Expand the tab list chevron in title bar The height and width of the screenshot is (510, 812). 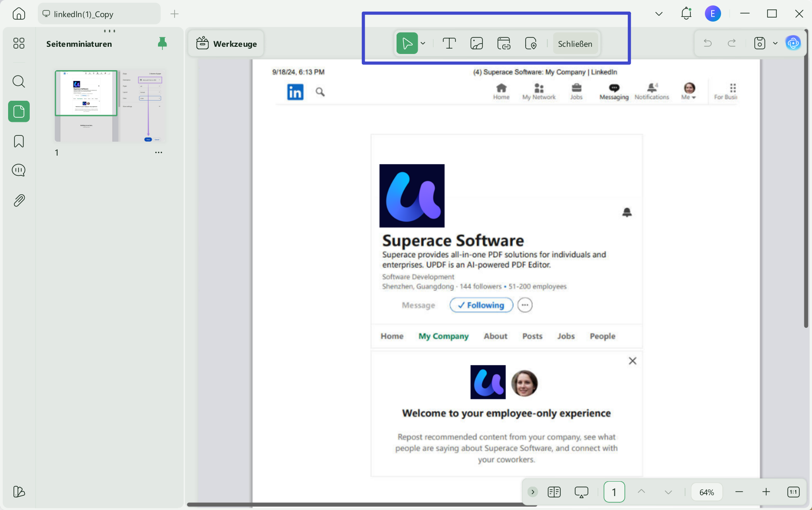tap(659, 14)
